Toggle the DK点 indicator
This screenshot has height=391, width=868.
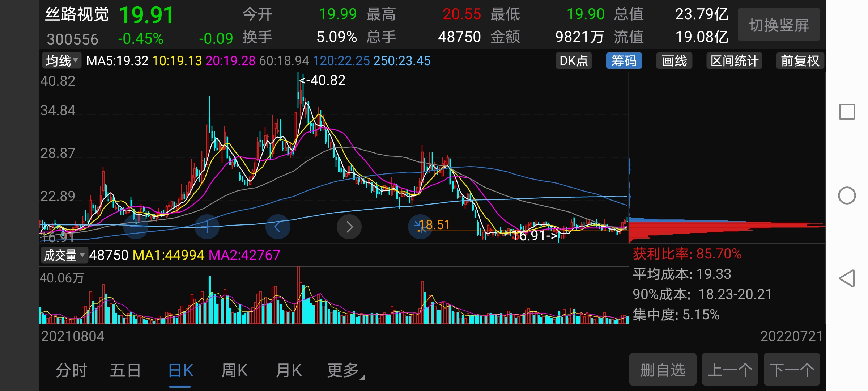574,61
